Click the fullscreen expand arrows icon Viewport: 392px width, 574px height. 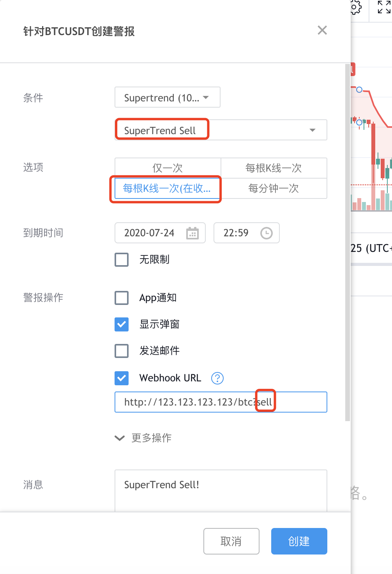384,7
